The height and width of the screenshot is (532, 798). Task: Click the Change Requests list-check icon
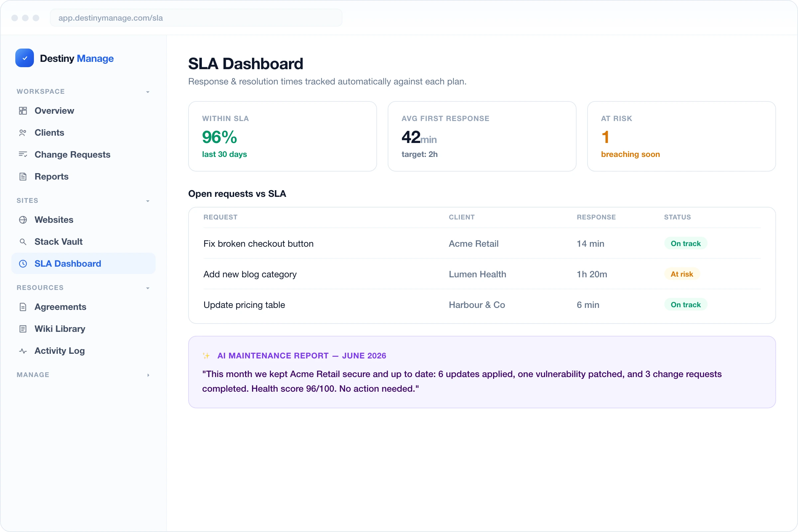click(23, 155)
